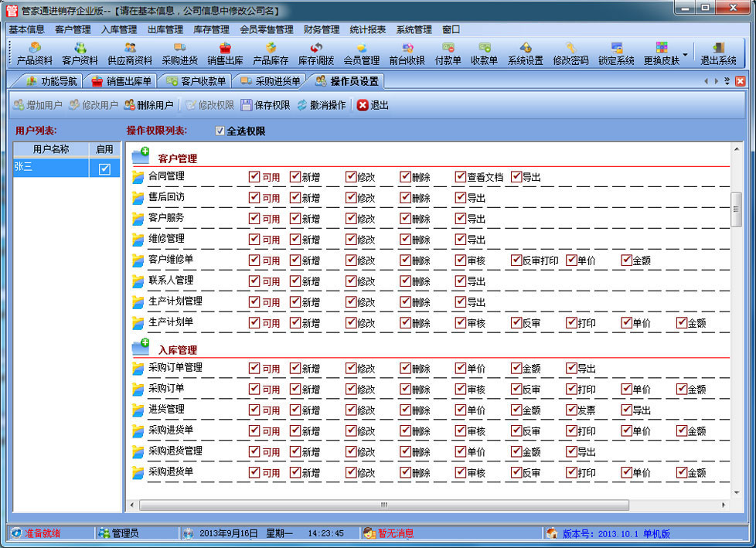
Task: Switch to the 销售出库单 tab
Action: point(122,81)
